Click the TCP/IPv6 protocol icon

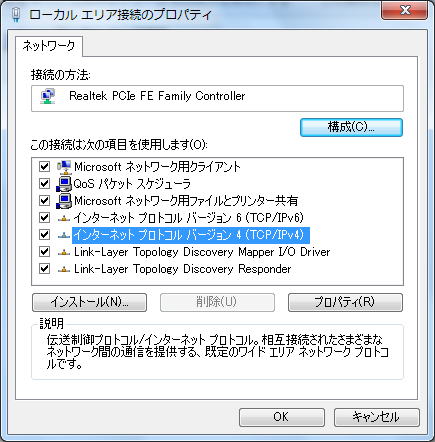pyautogui.click(x=64, y=218)
